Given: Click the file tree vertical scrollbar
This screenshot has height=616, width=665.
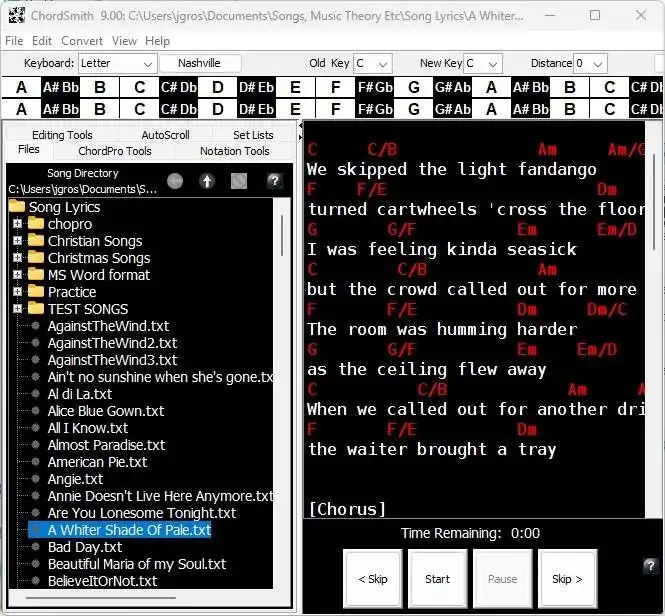Looking at the screenshot, I should pos(282,236).
